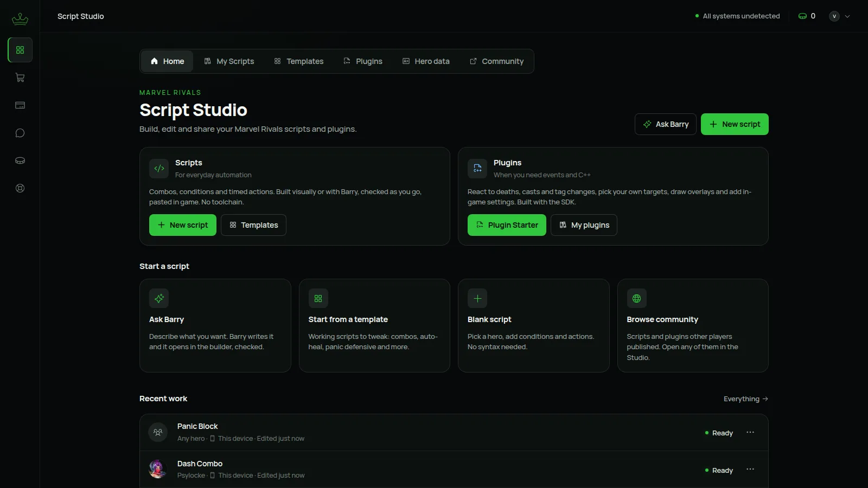This screenshot has height=488, width=868.
Task: Click New script in the Scripts card
Action: tap(183, 225)
